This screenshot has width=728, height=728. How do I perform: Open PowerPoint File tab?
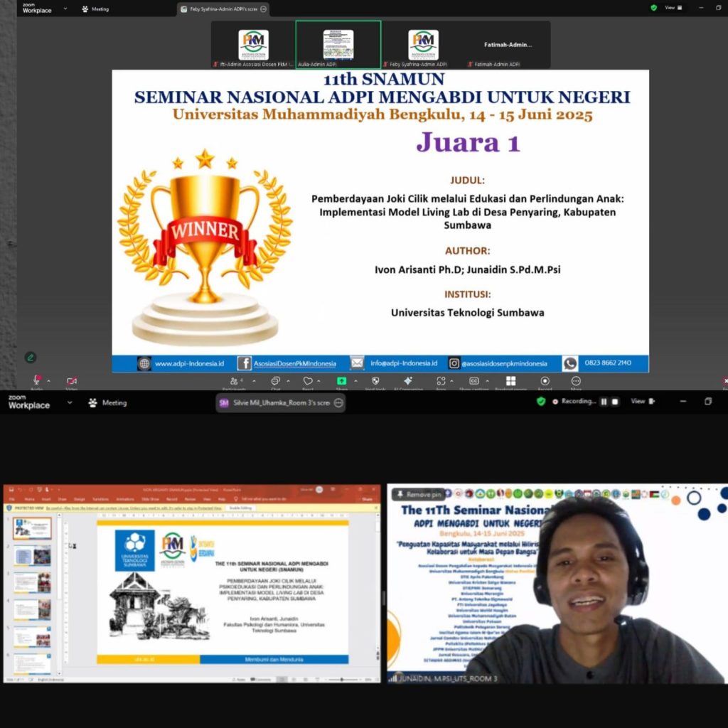13,499
